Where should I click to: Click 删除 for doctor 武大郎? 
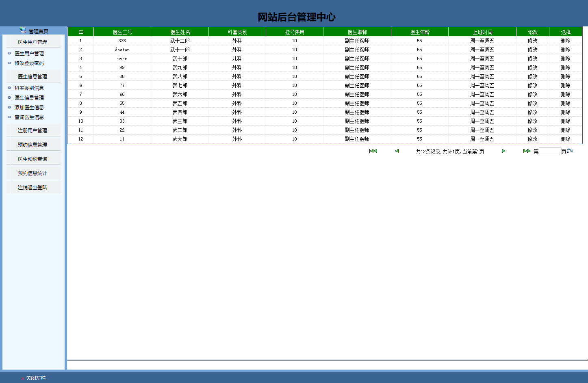pos(566,139)
